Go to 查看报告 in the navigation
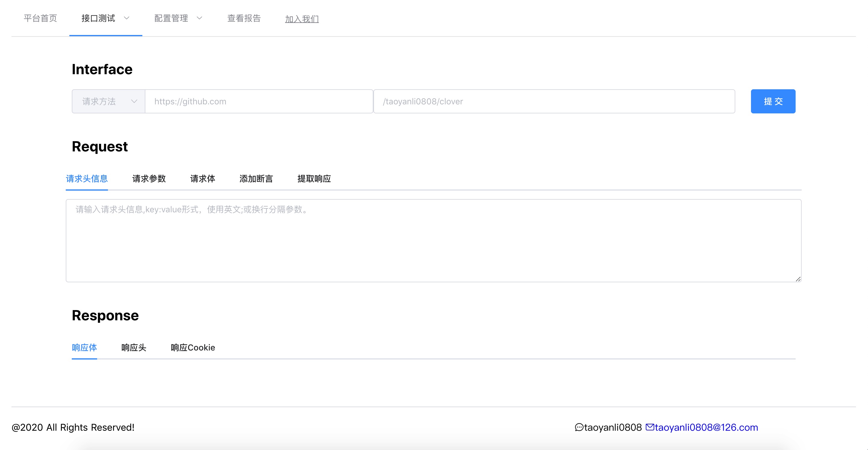The height and width of the screenshot is (450, 868). [244, 18]
